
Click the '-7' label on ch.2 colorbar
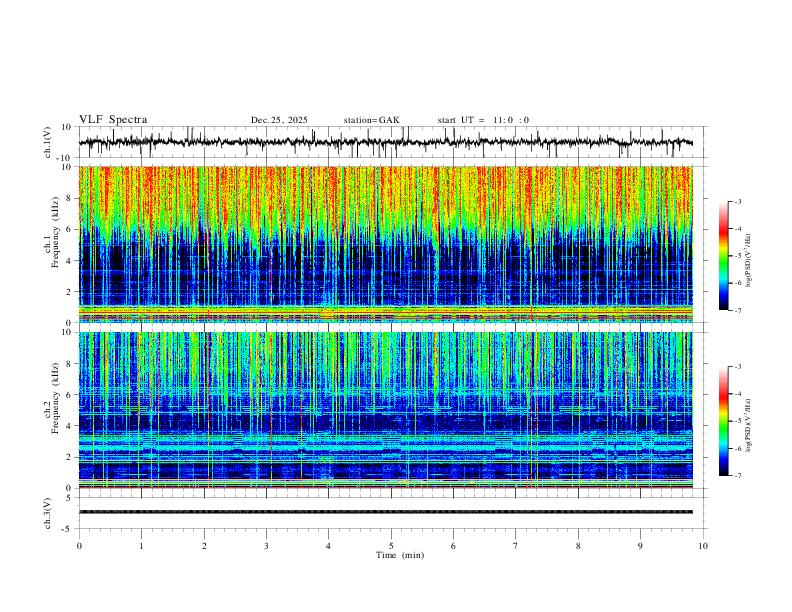(737, 476)
